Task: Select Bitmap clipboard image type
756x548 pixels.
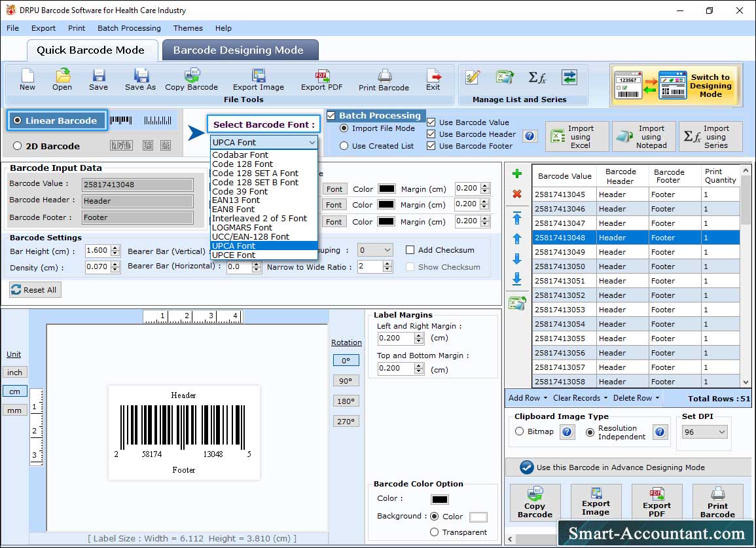Action: click(519, 431)
